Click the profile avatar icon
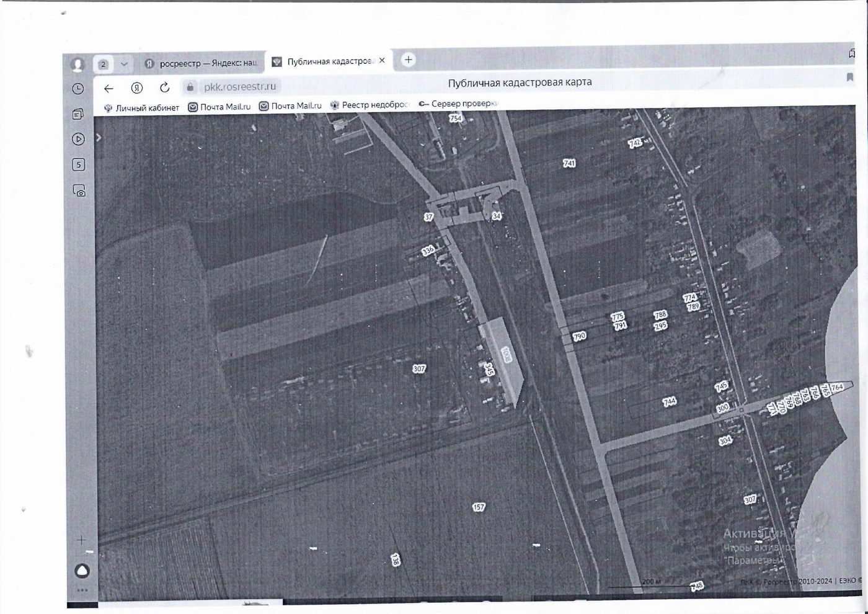Viewport: 868px width, 614px height. [x=77, y=65]
